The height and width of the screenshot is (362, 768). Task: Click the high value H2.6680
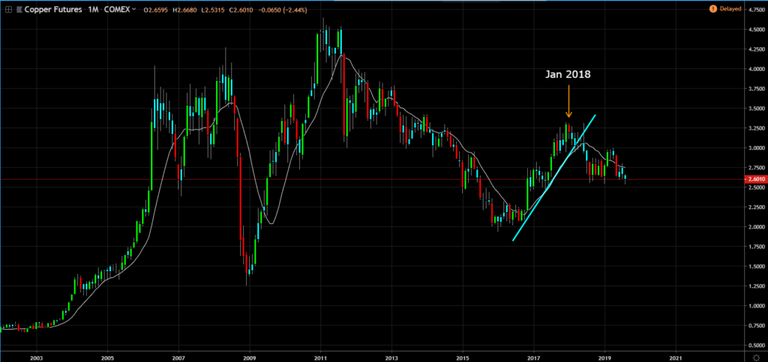pos(185,9)
